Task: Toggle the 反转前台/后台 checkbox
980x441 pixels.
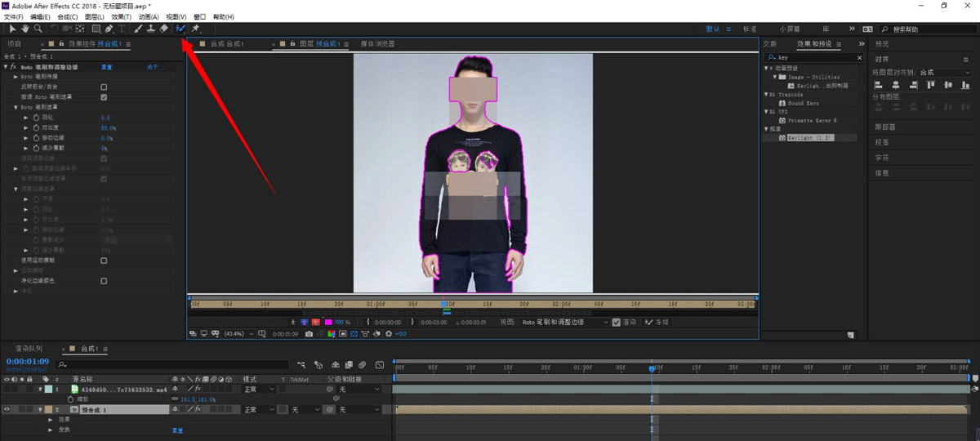Action: 104,87
